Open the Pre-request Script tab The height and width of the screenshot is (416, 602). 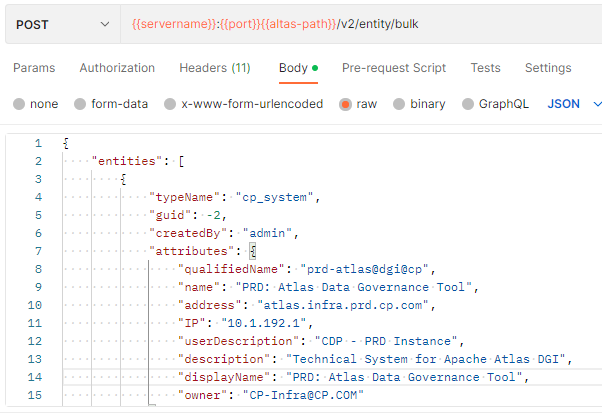394,68
